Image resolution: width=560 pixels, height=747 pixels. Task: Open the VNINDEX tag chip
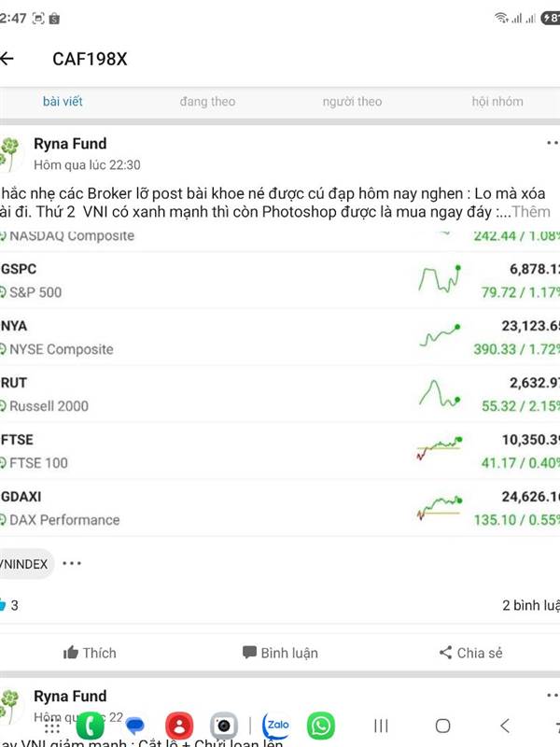pos(25,564)
